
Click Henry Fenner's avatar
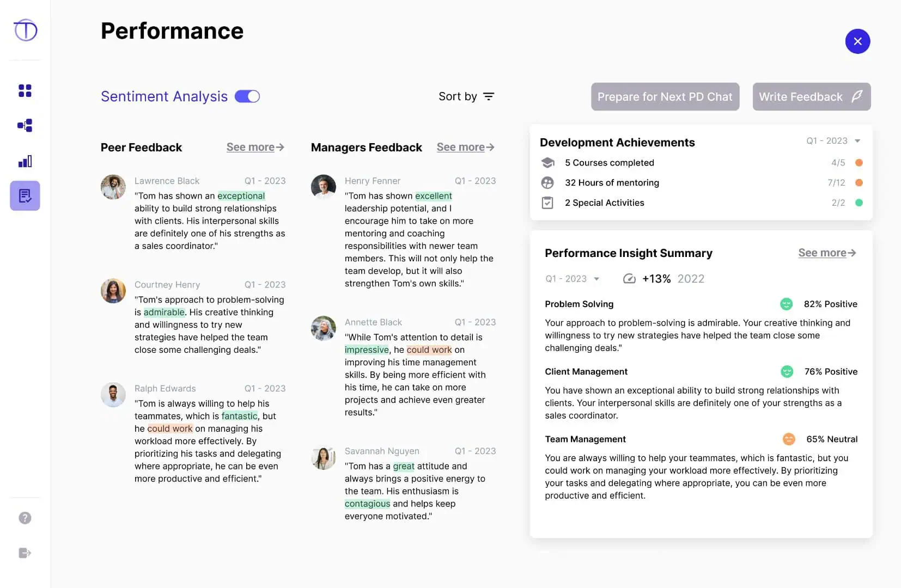(x=324, y=187)
